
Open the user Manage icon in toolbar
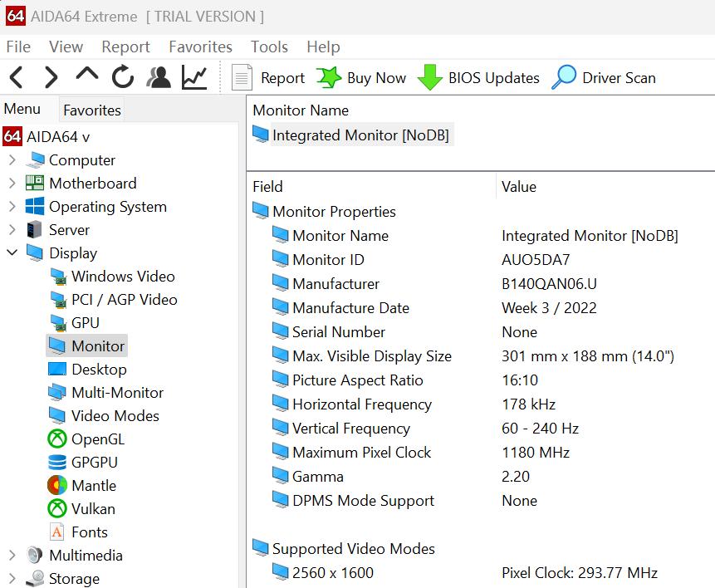point(158,78)
